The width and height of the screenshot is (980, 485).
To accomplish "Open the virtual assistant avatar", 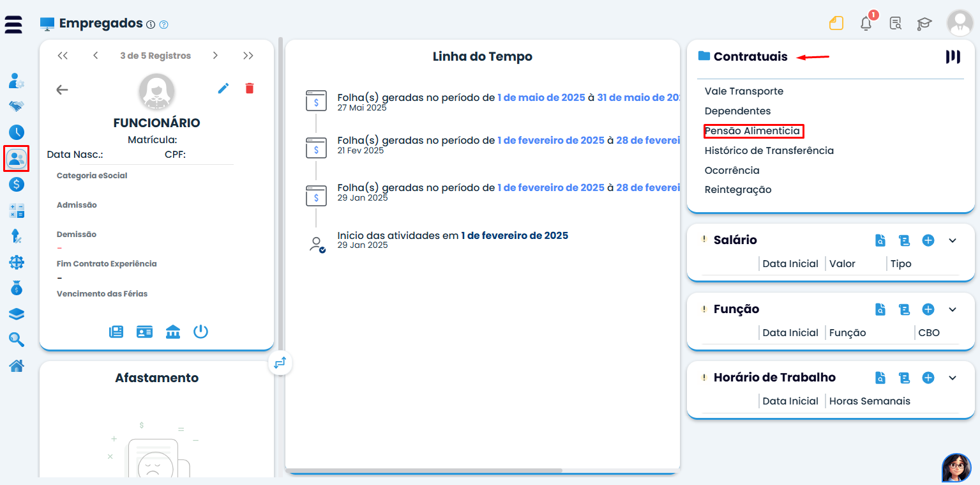I will coord(956,468).
